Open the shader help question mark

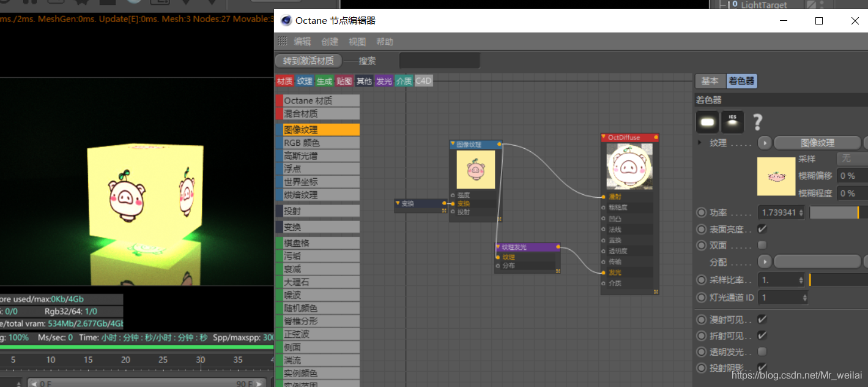[757, 122]
